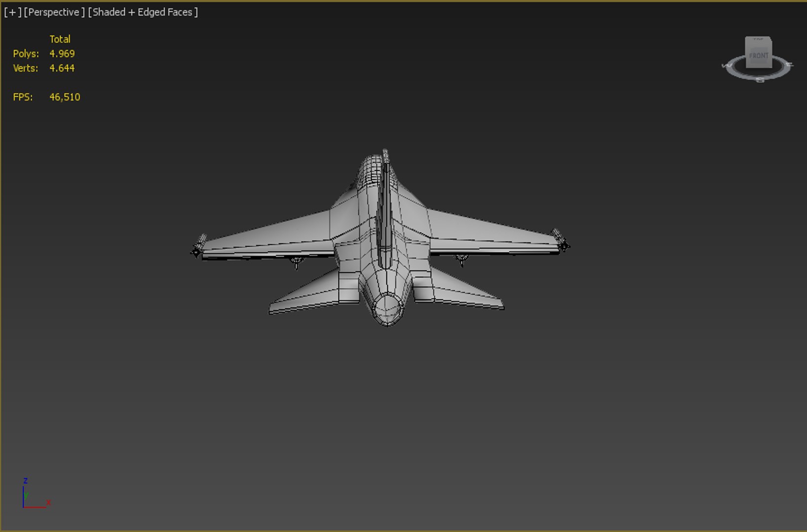Click the XYZ axis tripod gizmo

tap(35, 494)
